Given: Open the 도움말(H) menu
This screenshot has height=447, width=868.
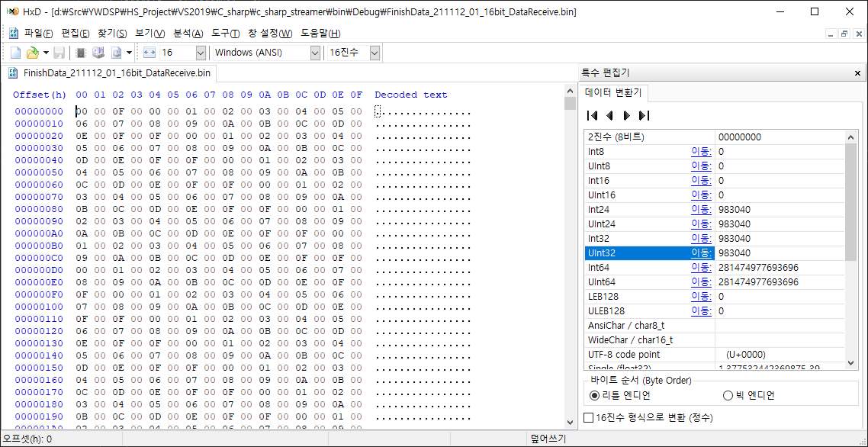Looking at the screenshot, I should (320, 34).
